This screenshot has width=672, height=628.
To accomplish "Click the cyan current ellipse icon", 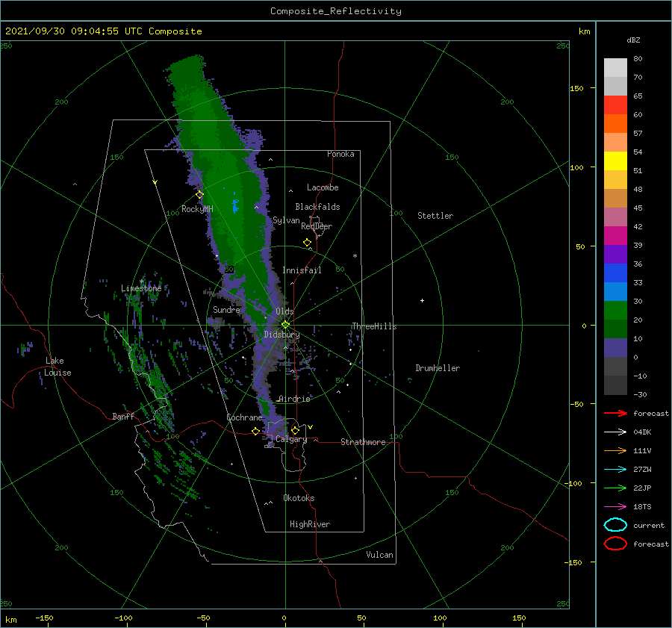I will tap(615, 525).
